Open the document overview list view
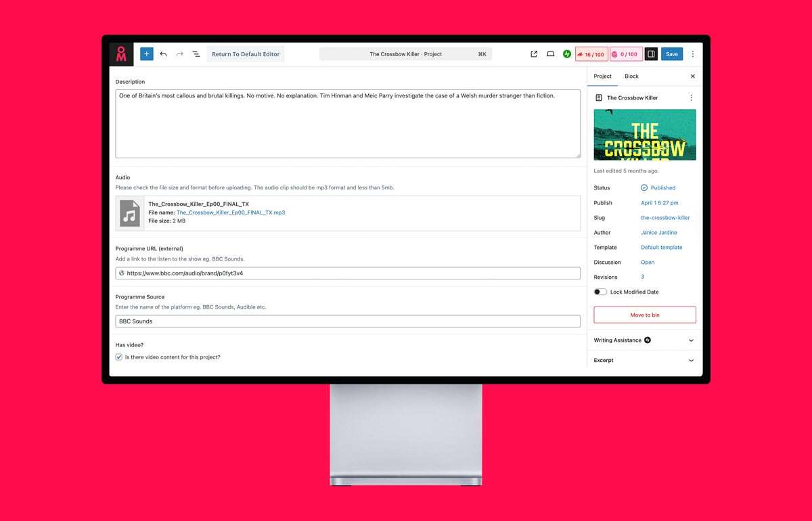Image resolution: width=812 pixels, height=521 pixels. 196,54
